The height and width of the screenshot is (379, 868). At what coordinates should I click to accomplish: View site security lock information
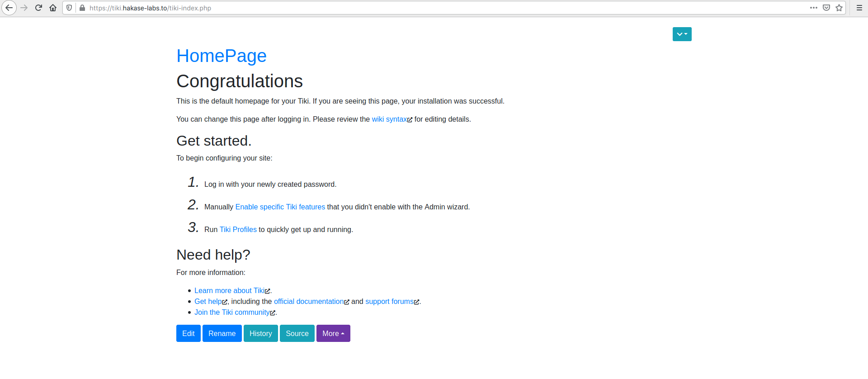pos(82,8)
